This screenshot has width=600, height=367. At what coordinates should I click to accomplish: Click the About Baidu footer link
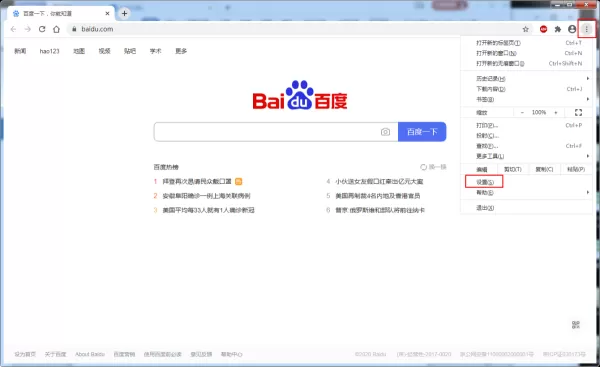(x=90, y=354)
